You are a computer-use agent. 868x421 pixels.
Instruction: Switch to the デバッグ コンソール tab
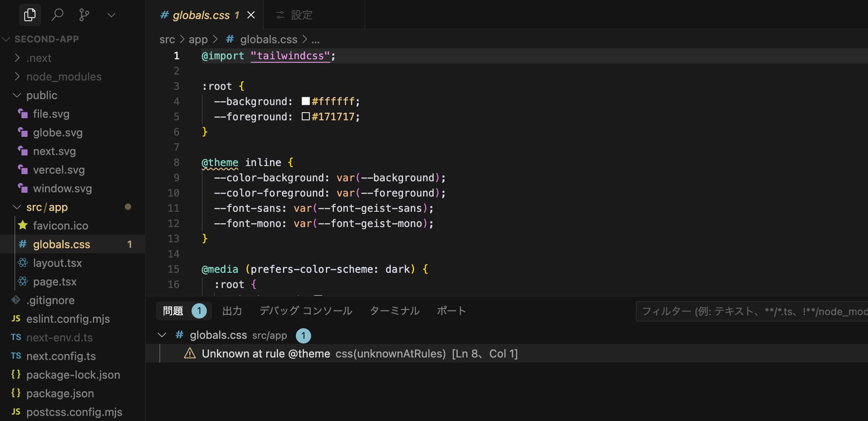point(306,311)
